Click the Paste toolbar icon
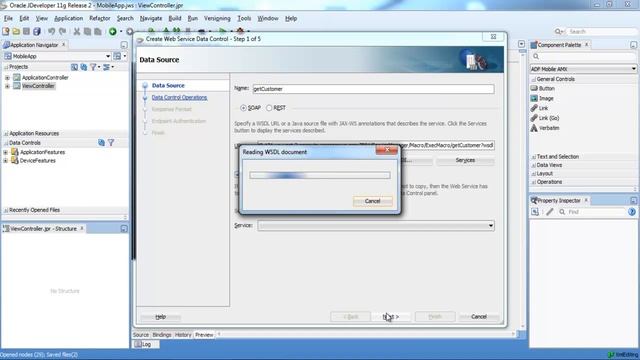 (98, 31)
